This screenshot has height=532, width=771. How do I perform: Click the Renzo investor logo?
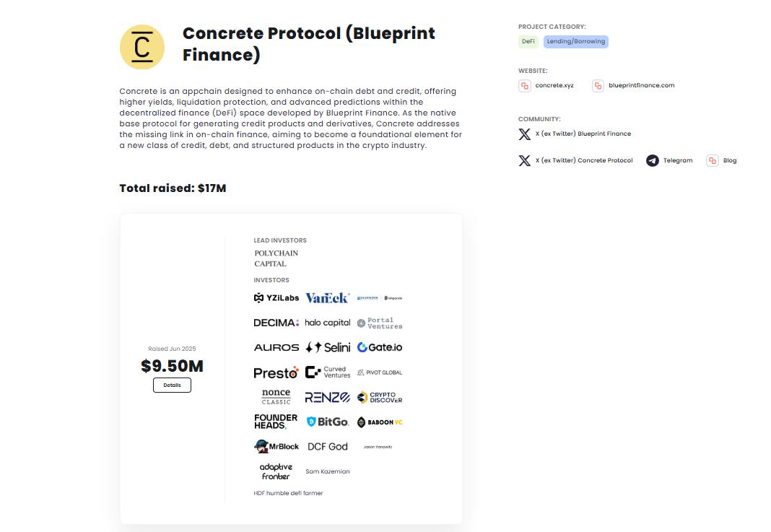coord(327,397)
